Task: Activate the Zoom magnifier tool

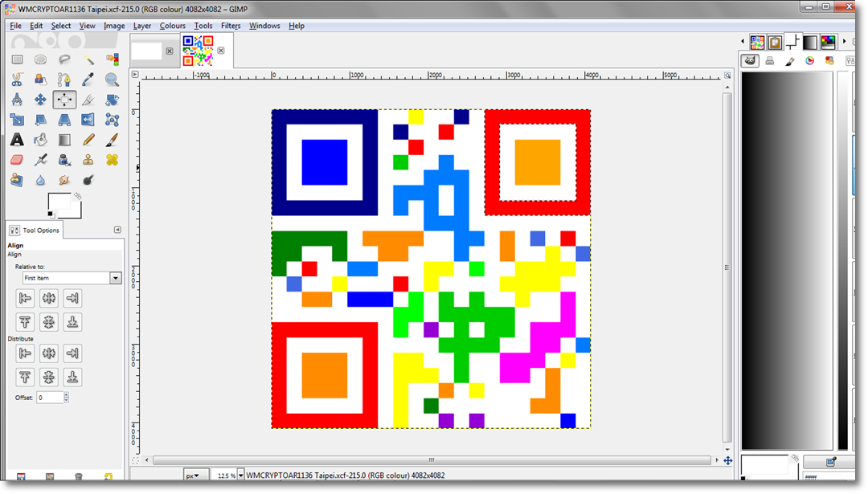Action: tap(112, 80)
